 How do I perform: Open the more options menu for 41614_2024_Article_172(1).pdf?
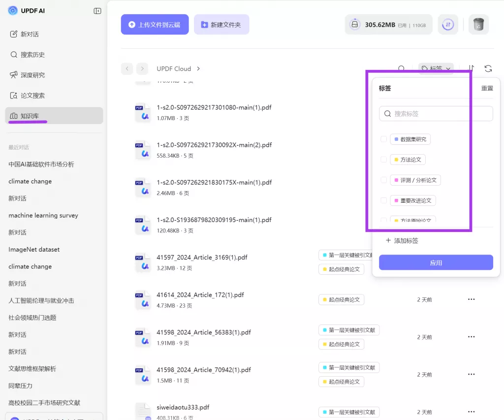click(x=471, y=299)
